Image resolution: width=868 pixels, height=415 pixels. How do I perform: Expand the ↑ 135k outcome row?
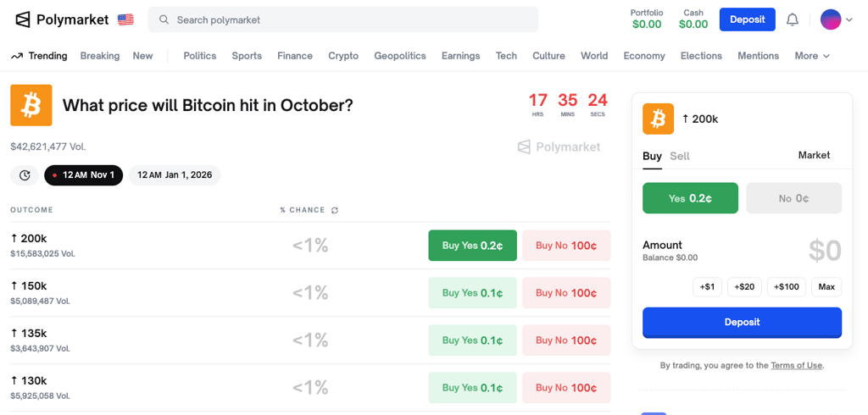(x=310, y=340)
